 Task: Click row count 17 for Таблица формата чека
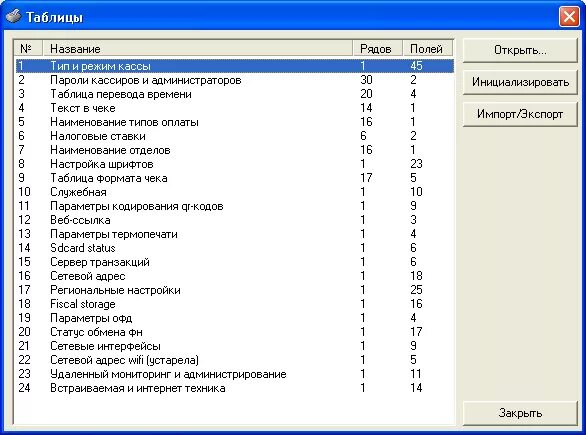point(366,178)
